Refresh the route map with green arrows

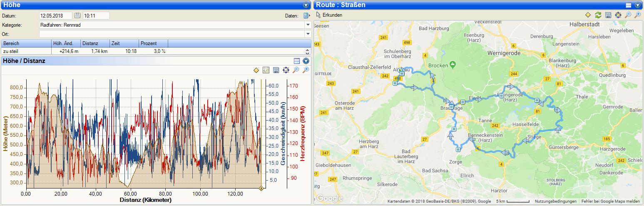[x=598, y=15]
